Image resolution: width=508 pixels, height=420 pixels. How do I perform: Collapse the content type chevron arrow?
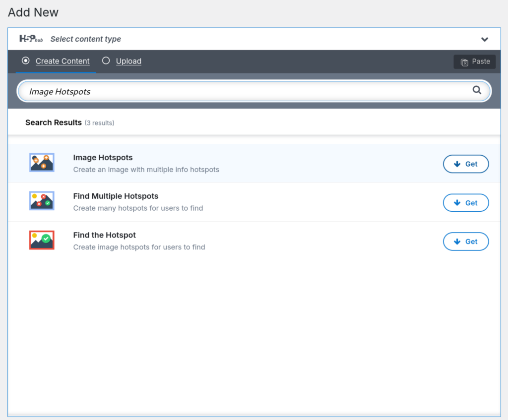(x=484, y=40)
